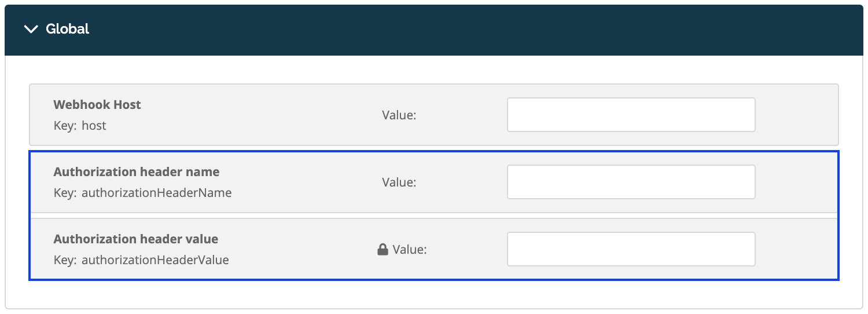Focus the Webhook Host value field
Image resolution: width=868 pixels, height=314 pixels.
(631, 115)
